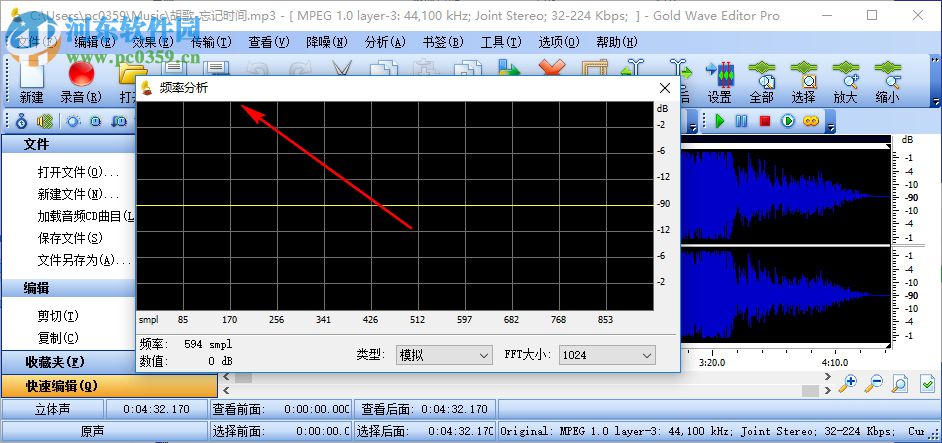Image resolution: width=942 pixels, height=443 pixels.
Task: Click the 4:10.0 mark on the time ruler
Action: (x=835, y=362)
